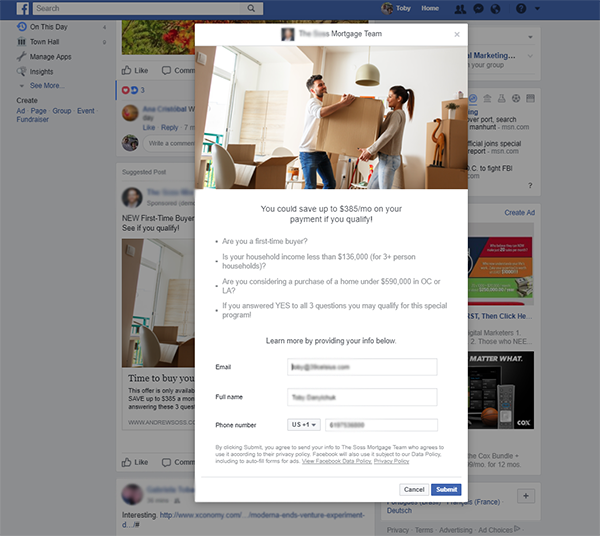Image resolution: width=600 pixels, height=536 pixels.
Task: Expand the chevron next to Marketing group
Action: point(530,56)
